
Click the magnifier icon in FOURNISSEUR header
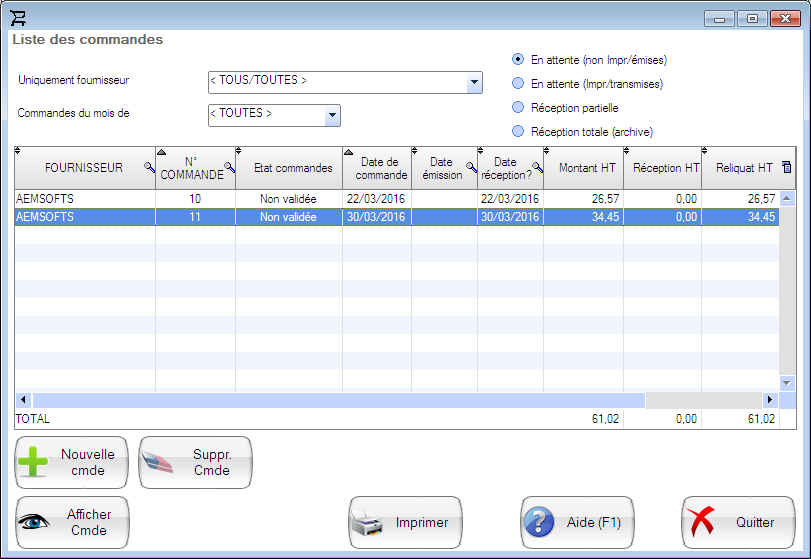click(x=149, y=168)
